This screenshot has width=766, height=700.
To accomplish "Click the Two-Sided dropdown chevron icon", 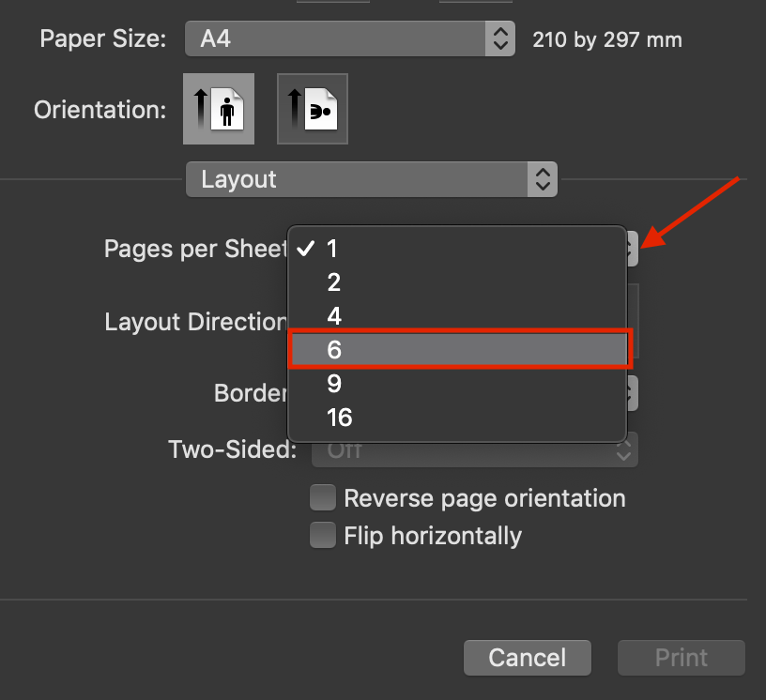I will click(624, 449).
